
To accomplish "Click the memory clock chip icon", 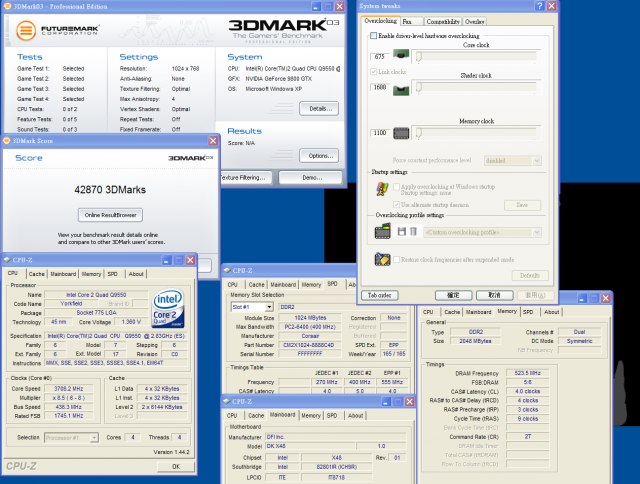I will coord(401,133).
